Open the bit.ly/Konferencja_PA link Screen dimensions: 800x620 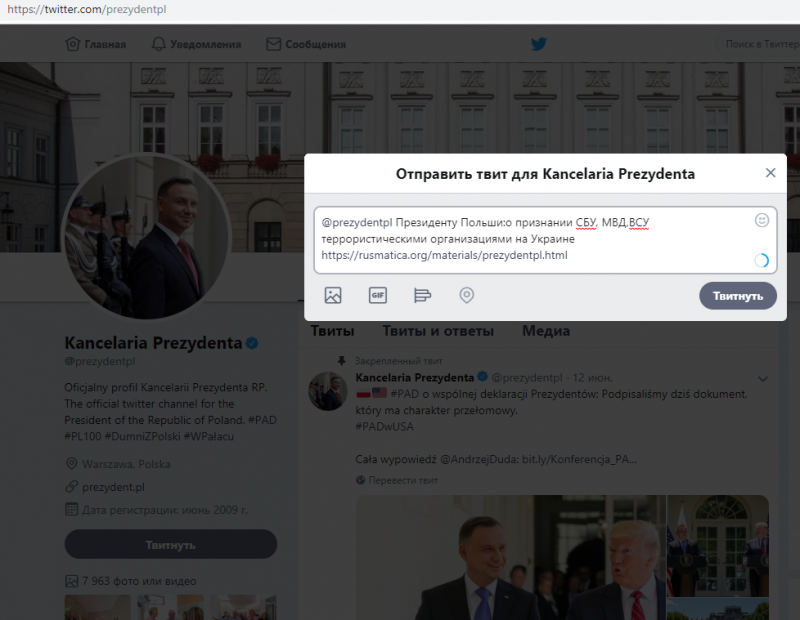[x=579, y=459]
